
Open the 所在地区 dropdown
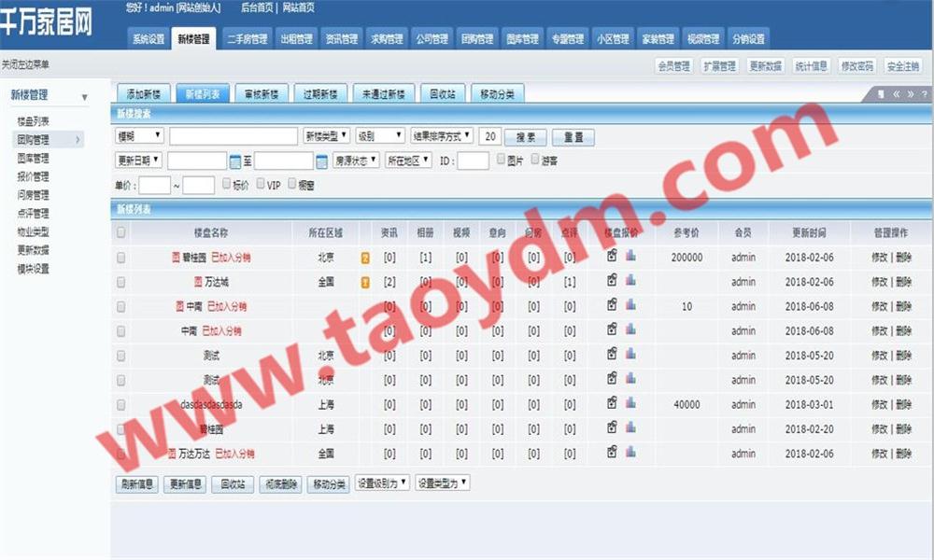408,161
